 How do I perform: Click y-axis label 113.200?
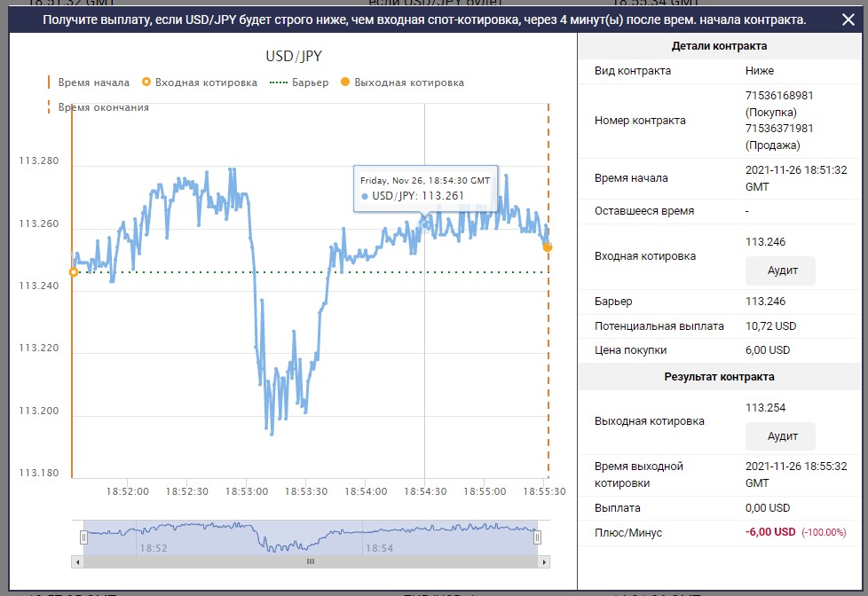pos(39,411)
